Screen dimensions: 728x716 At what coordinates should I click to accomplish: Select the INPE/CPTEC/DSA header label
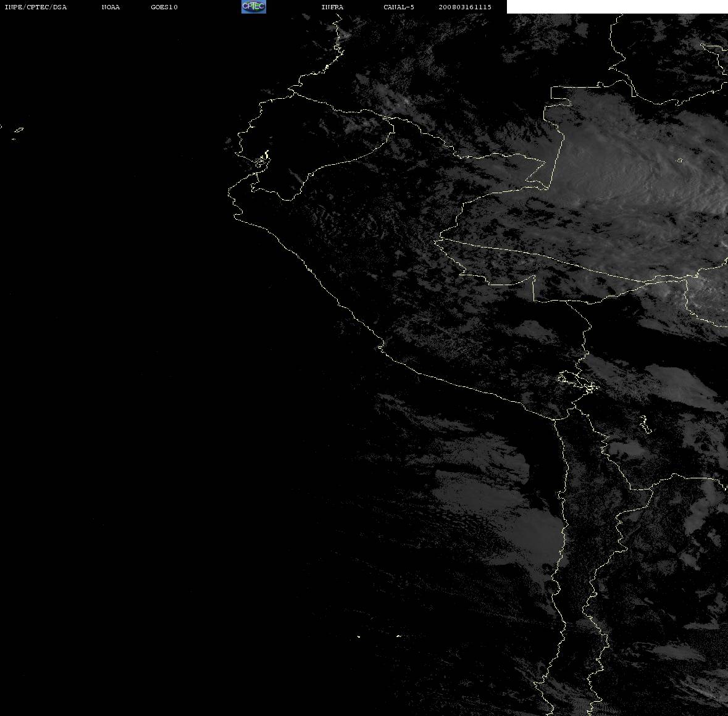(36, 7)
